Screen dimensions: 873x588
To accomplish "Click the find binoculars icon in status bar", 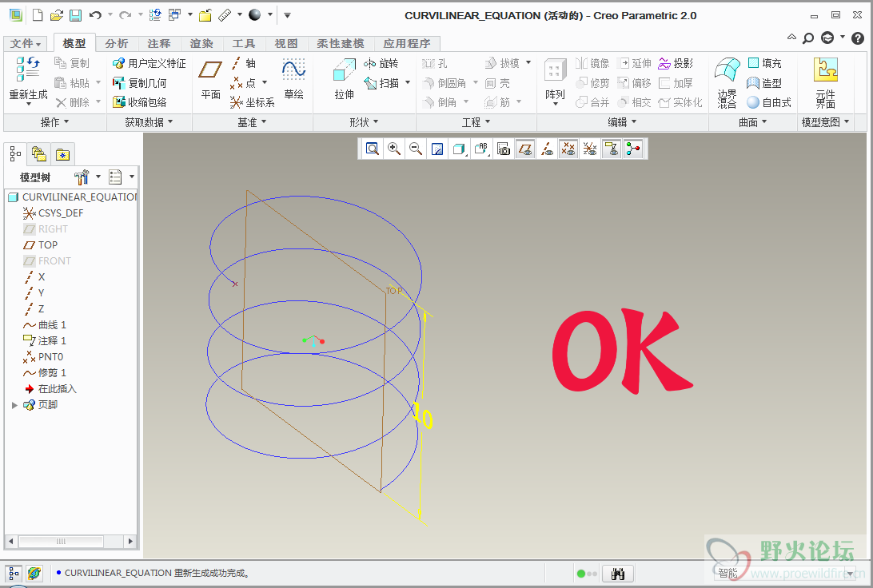I will [617, 574].
